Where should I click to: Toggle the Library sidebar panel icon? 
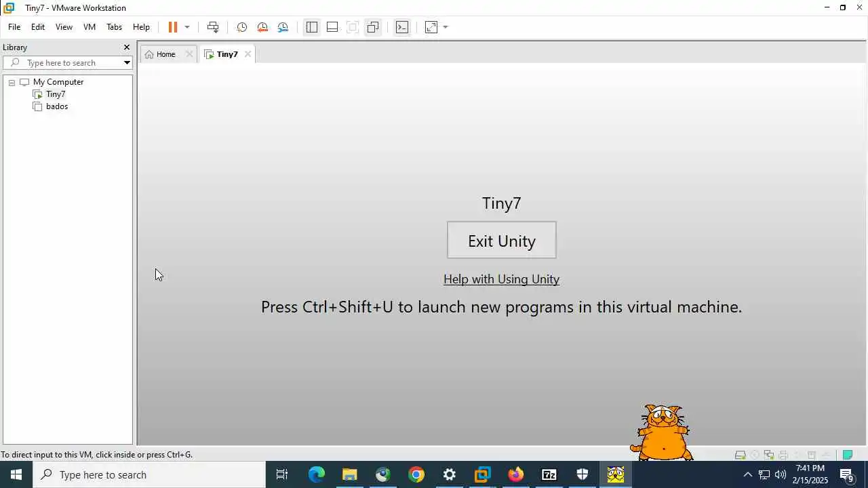pyautogui.click(x=312, y=27)
